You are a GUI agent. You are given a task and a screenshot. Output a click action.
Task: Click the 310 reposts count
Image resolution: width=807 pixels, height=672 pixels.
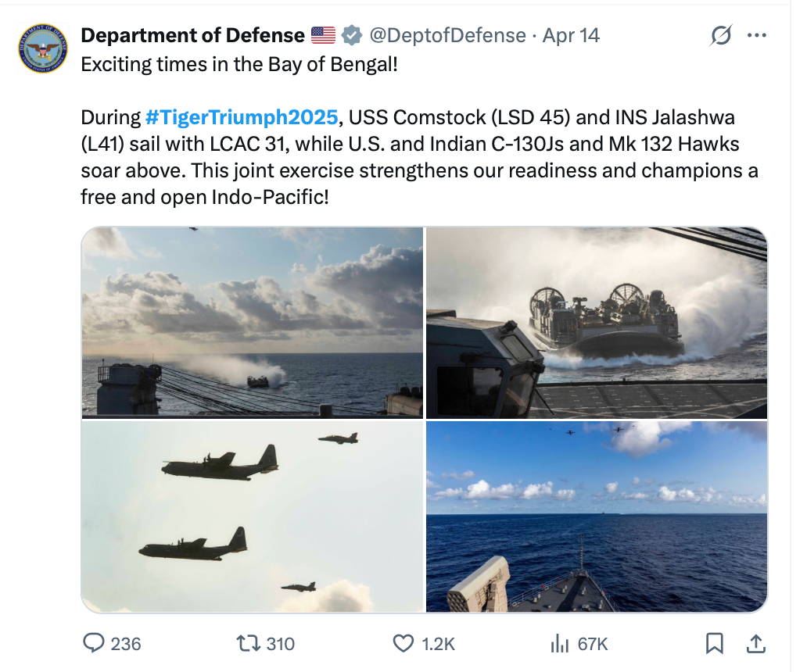pyautogui.click(x=281, y=644)
